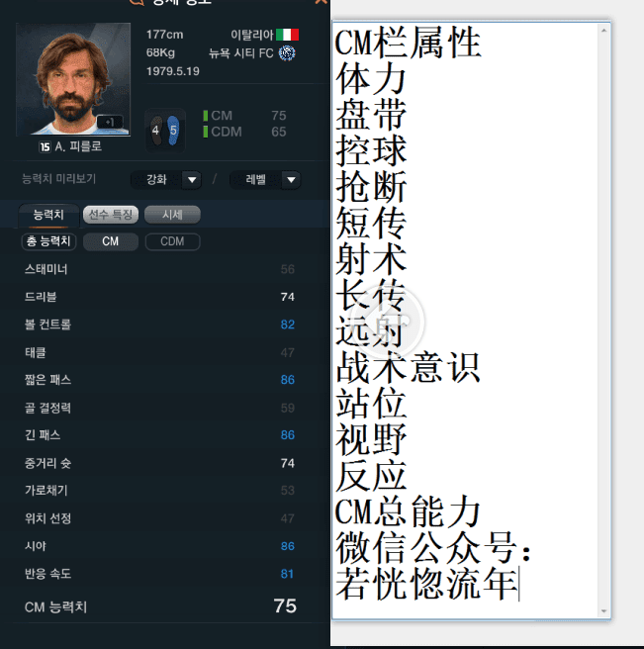Select the 총 능력치 filter
The width and height of the screenshot is (644, 649).
tap(48, 241)
